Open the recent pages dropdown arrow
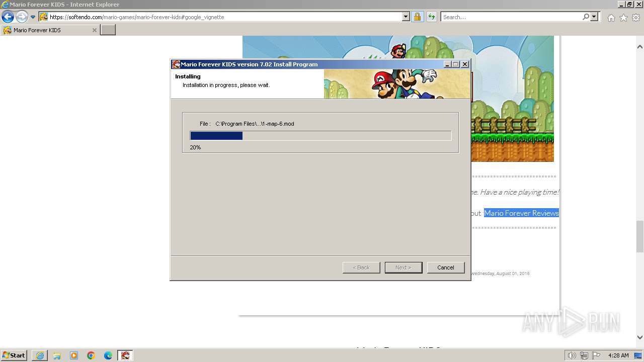The height and width of the screenshot is (362, 644). [33, 17]
